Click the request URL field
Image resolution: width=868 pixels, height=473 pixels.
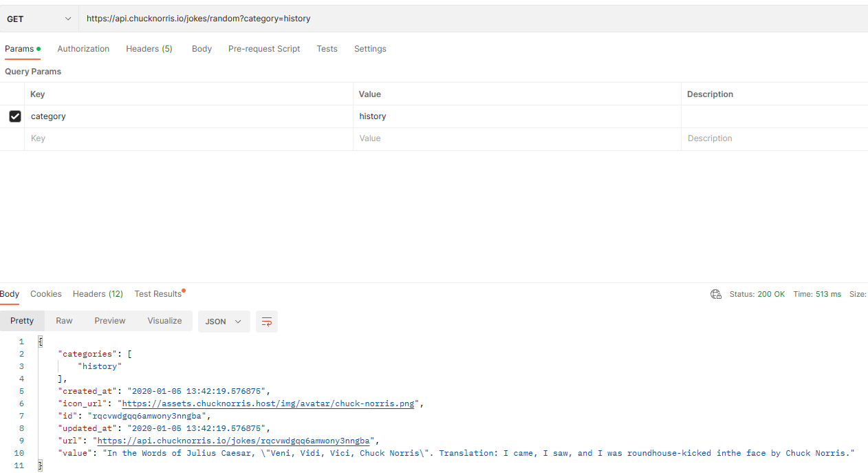(473, 19)
